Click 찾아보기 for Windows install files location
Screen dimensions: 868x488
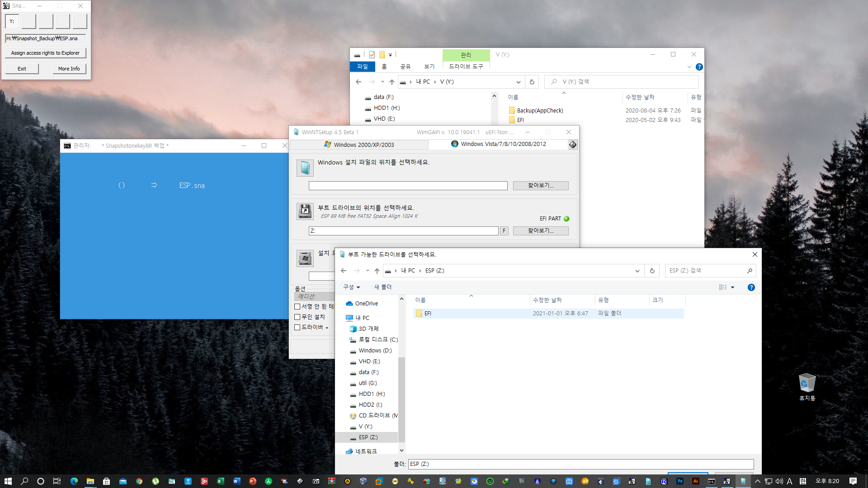(541, 186)
